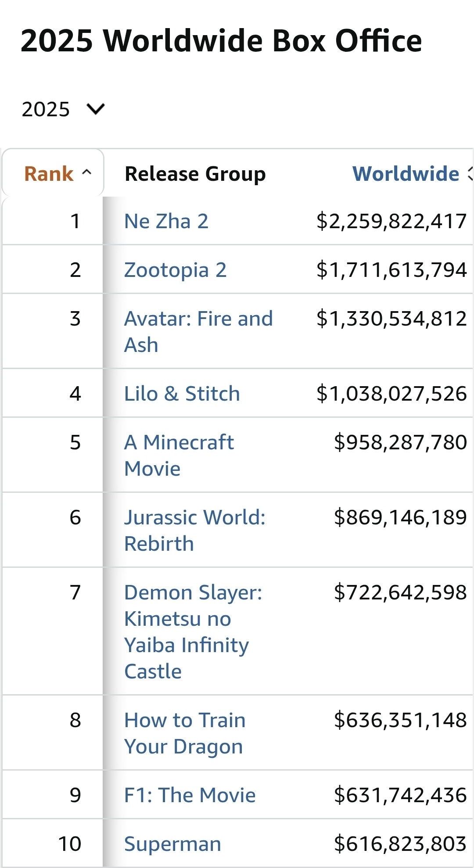The width and height of the screenshot is (474, 868).
Task: Click the 2025 Worldwide Box Office heading
Action: 221,41
